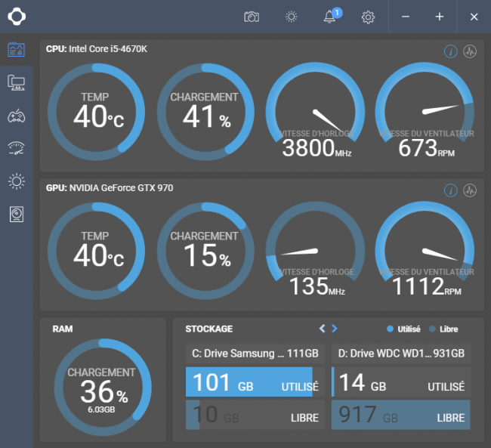The width and height of the screenshot is (491, 448).
Task: Toggle GPU temperature gauge view icon
Action: click(x=451, y=190)
